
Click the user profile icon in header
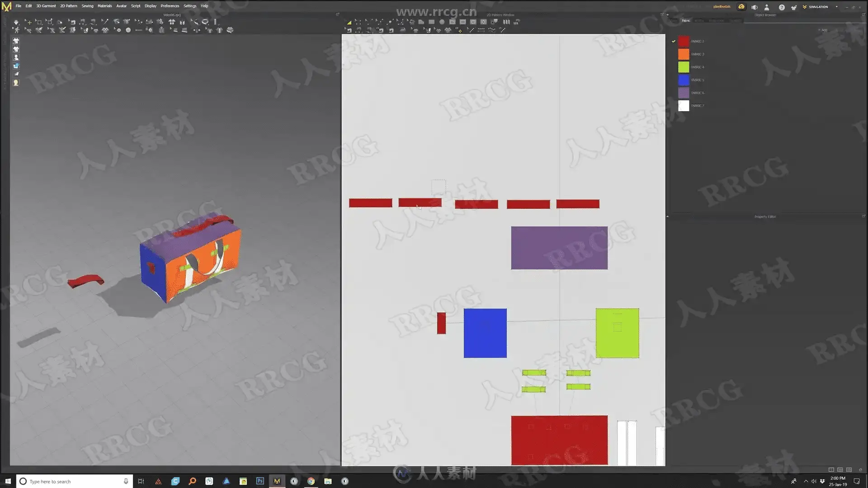767,7
